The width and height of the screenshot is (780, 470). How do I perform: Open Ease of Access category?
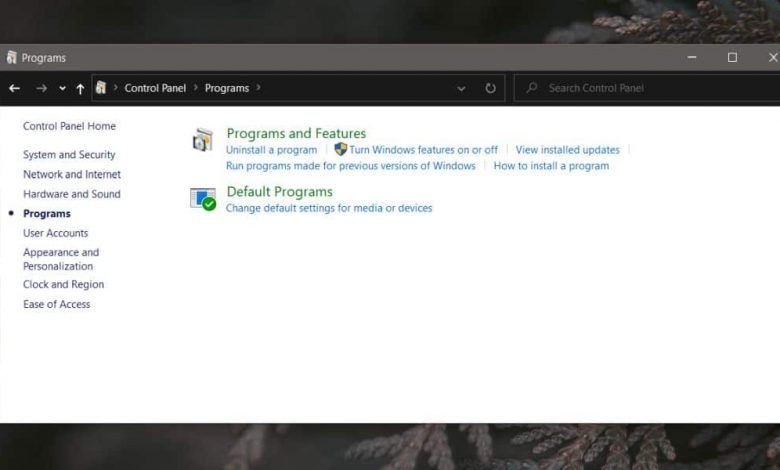(x=57, y=304)
